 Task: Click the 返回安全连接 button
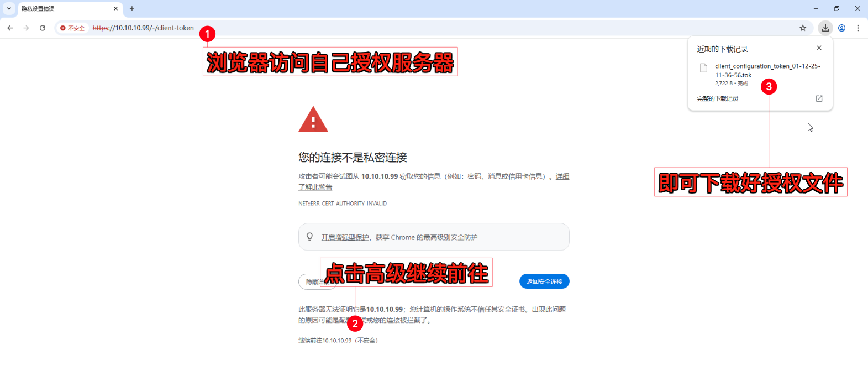coord(544,281)
